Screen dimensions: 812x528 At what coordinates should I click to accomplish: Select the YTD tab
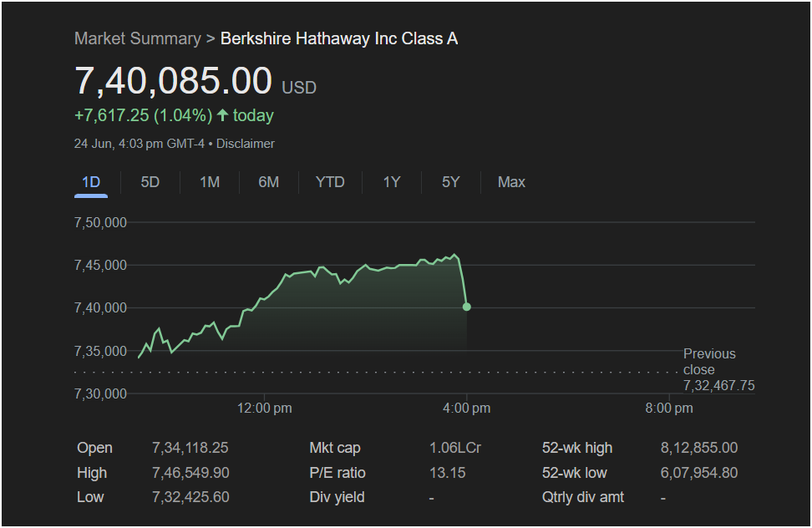tap(330, 182)
